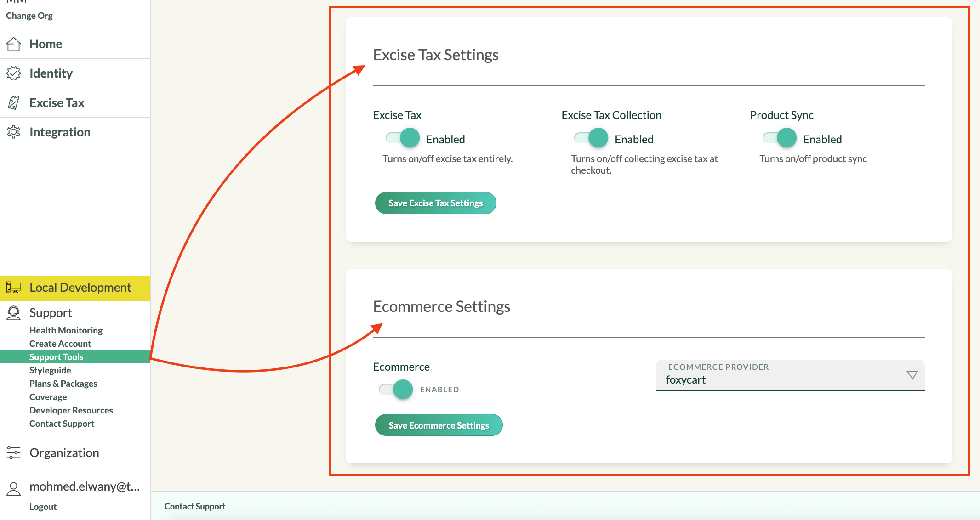
Task: Click the Local Development monitor icon
Action: [x=14, y=288]
